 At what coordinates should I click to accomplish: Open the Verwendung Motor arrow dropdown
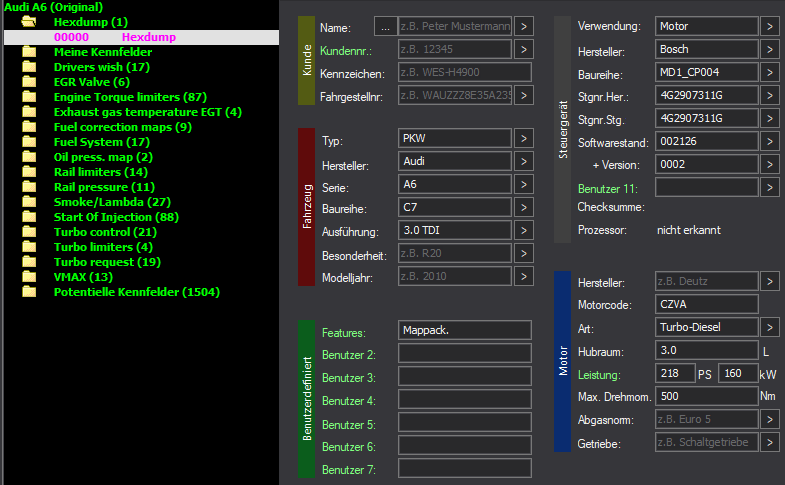tap(770, 26)
